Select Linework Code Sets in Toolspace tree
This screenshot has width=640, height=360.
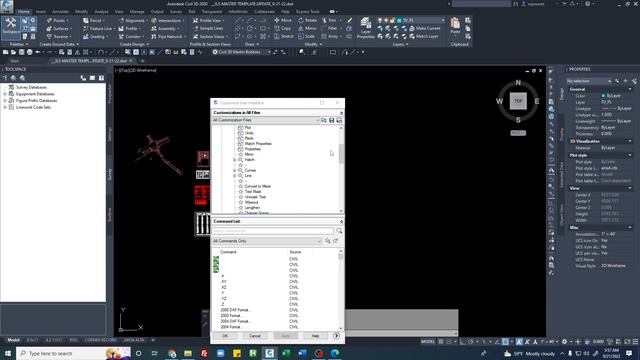33,107
